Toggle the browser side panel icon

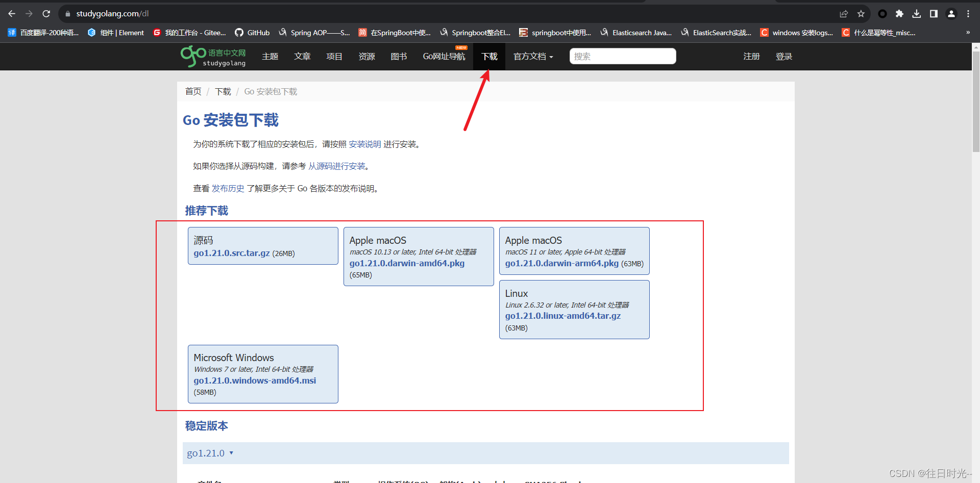[934, 14]
